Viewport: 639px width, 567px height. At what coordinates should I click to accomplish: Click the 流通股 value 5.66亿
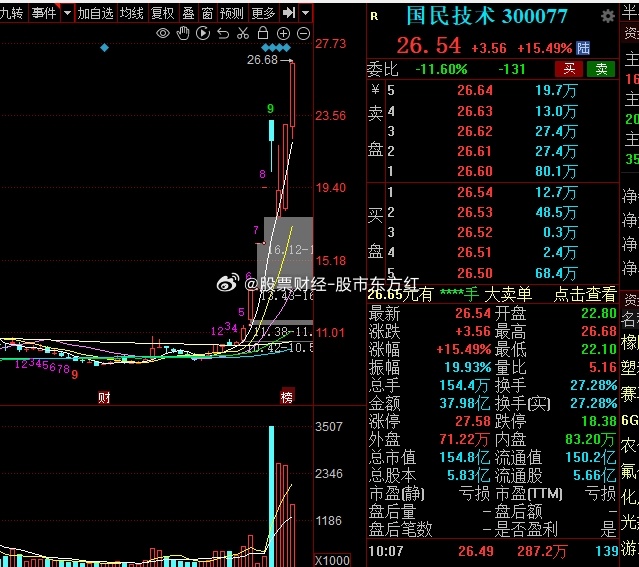595,475
